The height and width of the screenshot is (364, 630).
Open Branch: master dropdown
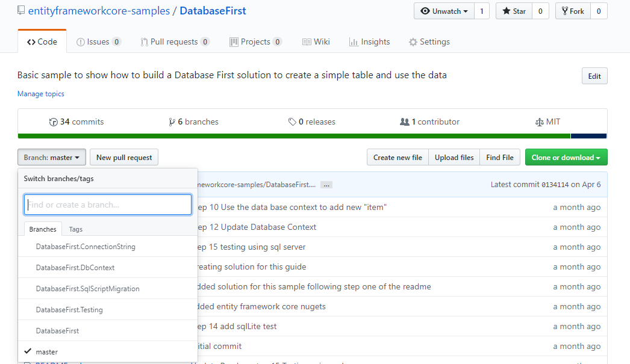[x=52, y=157]
